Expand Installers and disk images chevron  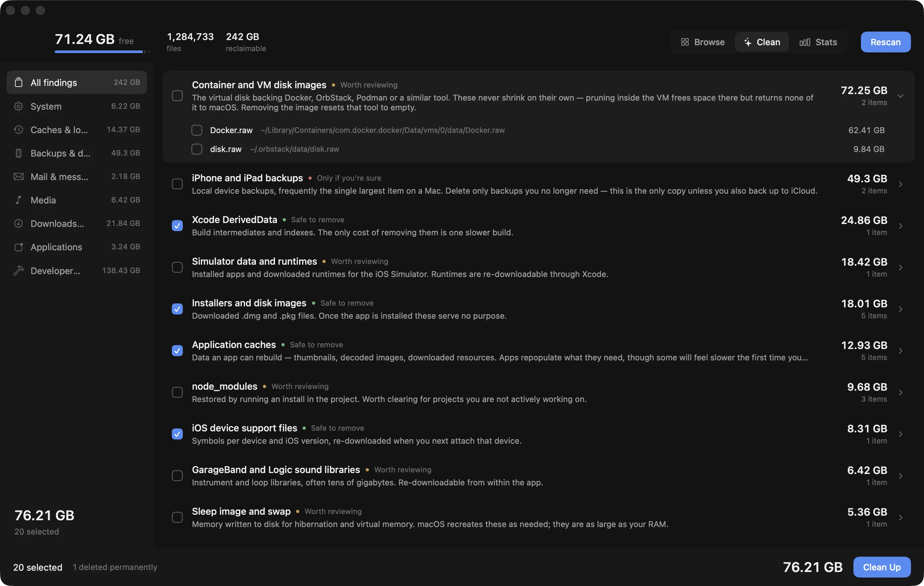(900, 309)
